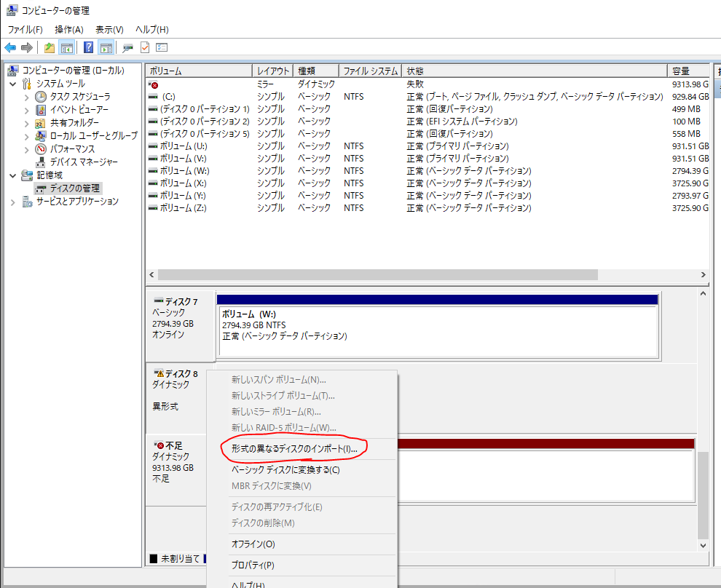Image resolution: width=721 pixels, height=588 pixels.
Task: Click the disk pane scroll-down arrow
Action: 703,545
